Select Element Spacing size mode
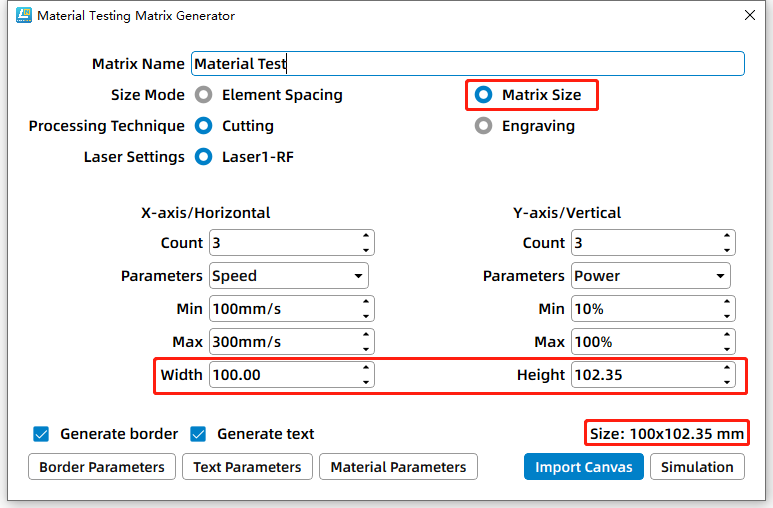The width and height of the screenshot is (773, 508). pyautogui.click(x=204, y=95)
